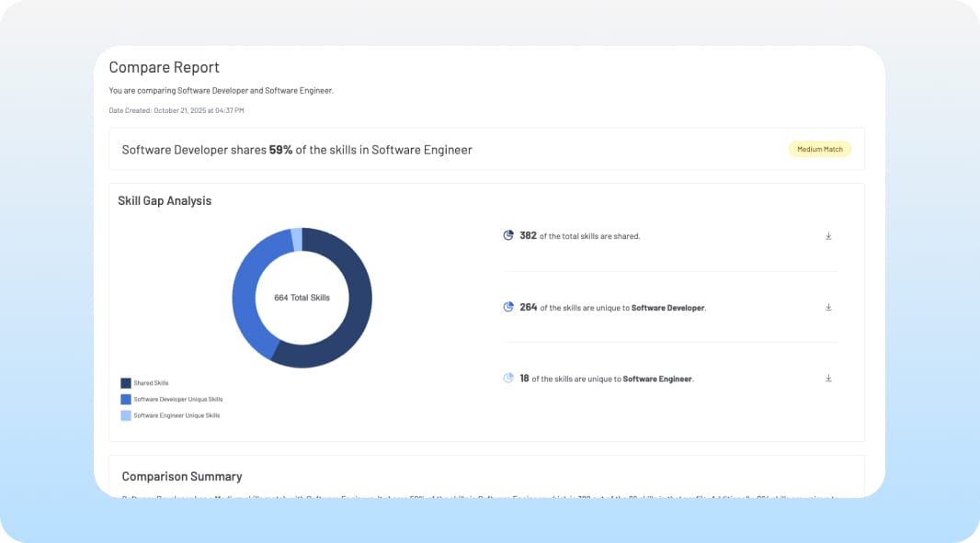Click the light blue Software Engineer swatch

click(x=125, y=414)
